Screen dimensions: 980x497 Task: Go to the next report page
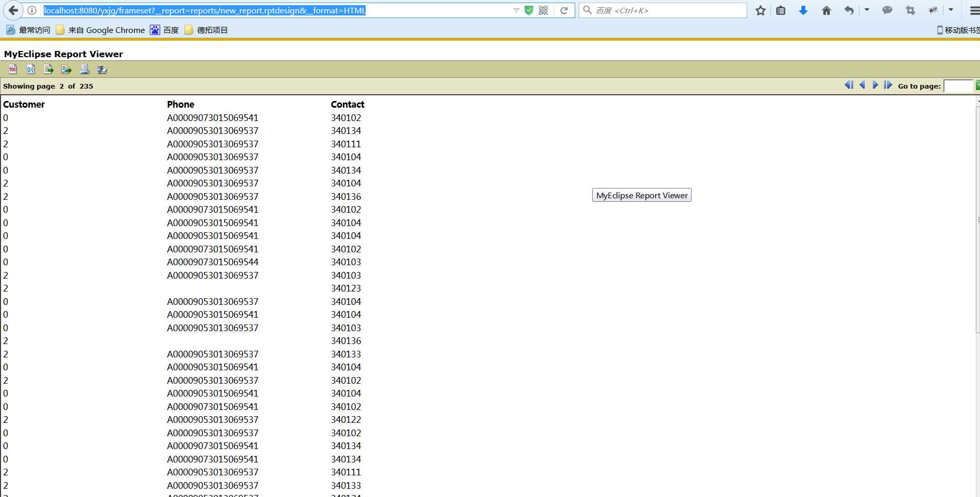click(x=875, y=85)
